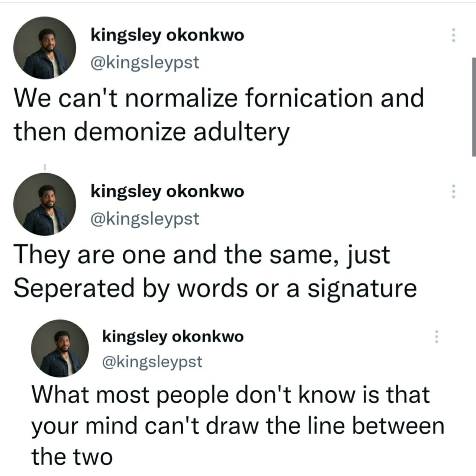
Task: Click the word 'between' in the third tweet
Action: click(x=398, y=426)
